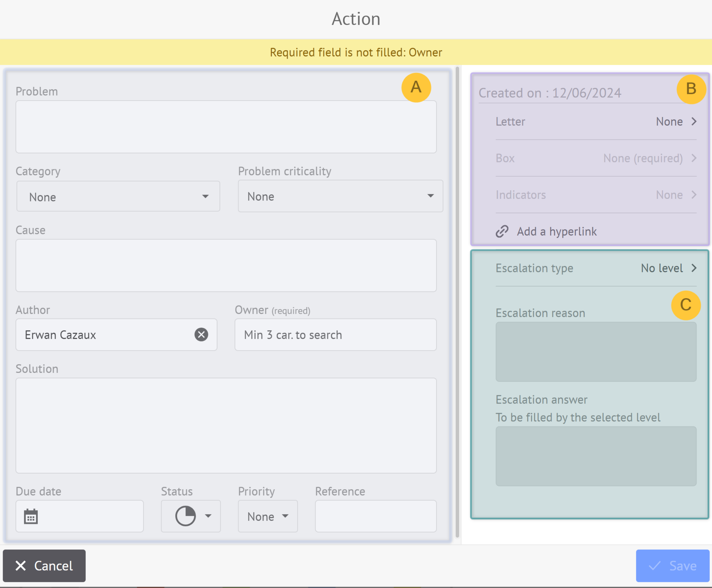Click the 'Required field is not filled: Owner' warning
This screenshot has width=712, height=588.
356,52
